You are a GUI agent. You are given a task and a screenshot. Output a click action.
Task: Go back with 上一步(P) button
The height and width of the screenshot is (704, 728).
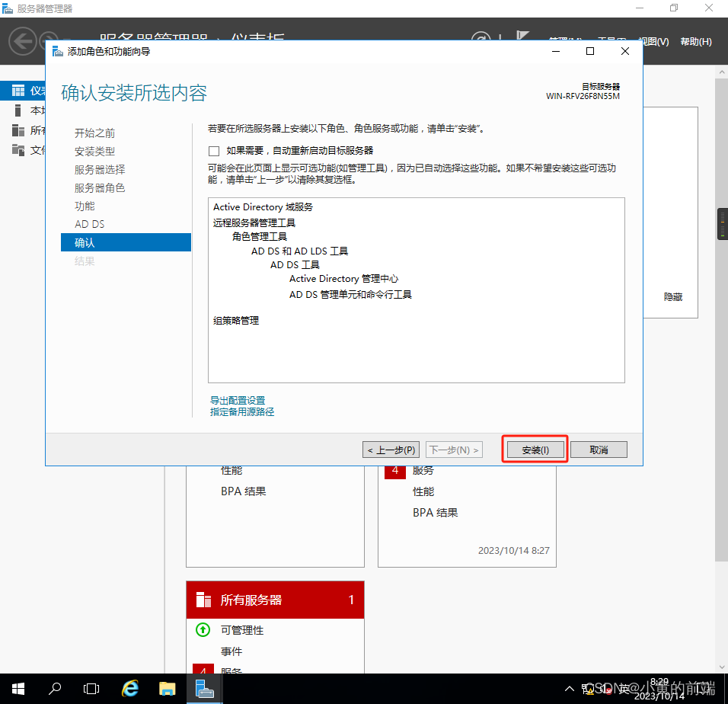391,450
